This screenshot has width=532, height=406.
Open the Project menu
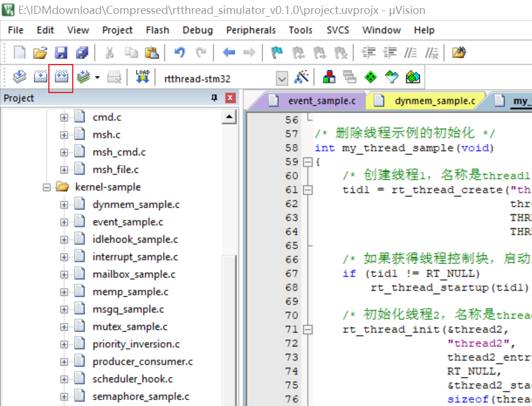tap(117, 30)
